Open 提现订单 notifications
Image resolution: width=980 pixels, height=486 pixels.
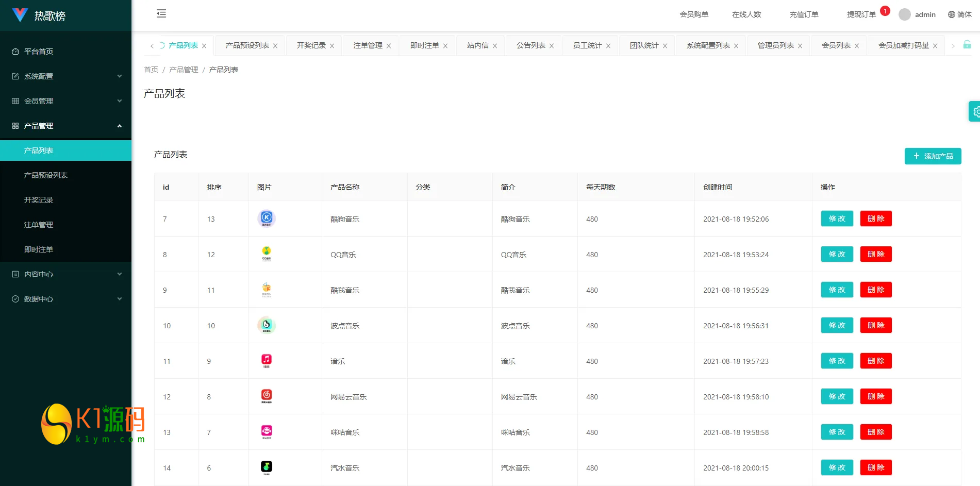click(x=861, y=14)
